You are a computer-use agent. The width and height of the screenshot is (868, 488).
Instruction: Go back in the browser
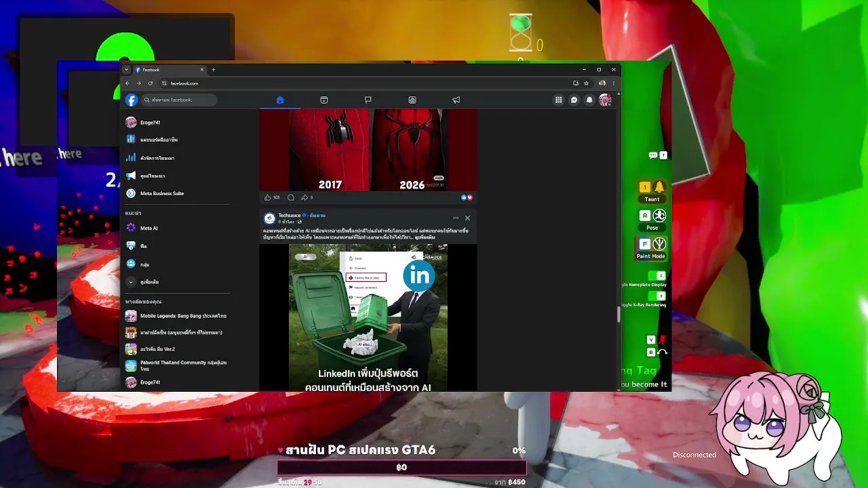(x=127, y=83)
